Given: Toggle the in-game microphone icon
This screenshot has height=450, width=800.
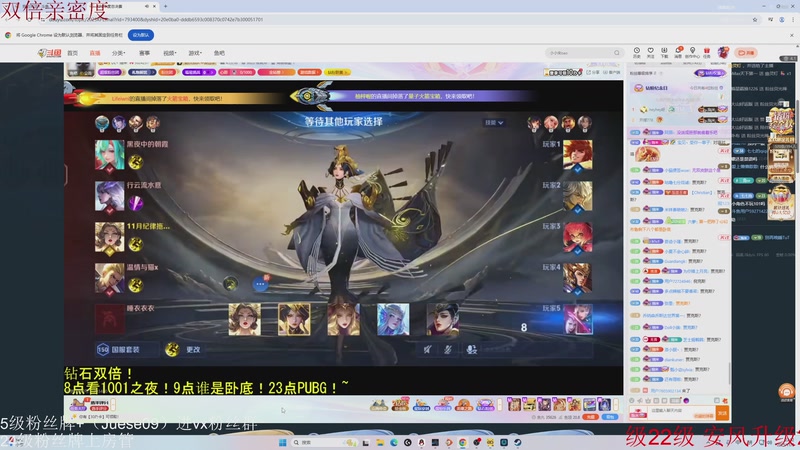Looking at the screenshot, I should coord(448,349).
